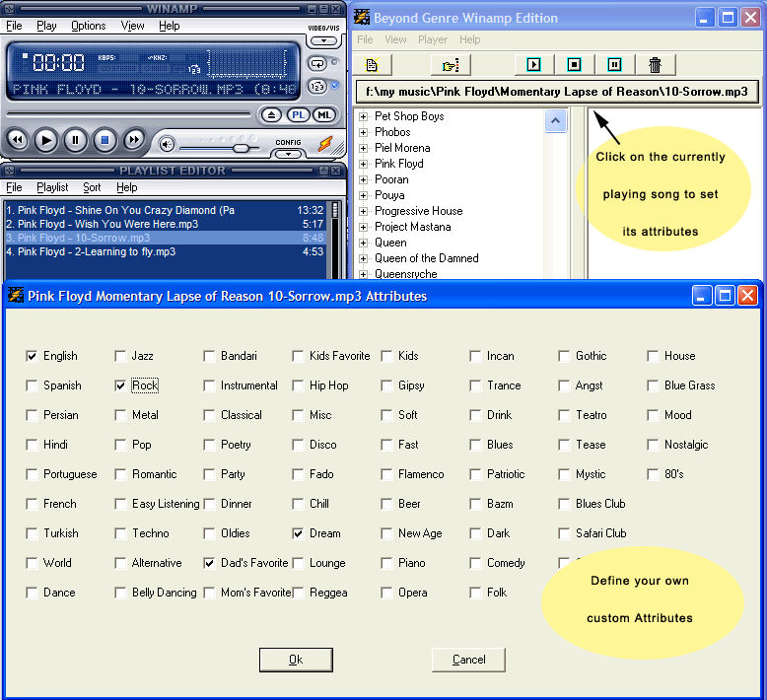Click Winamp lightning bolt icon
This screenshot has height=700, width=767.
pyautogui.click(x=325, y=143)
